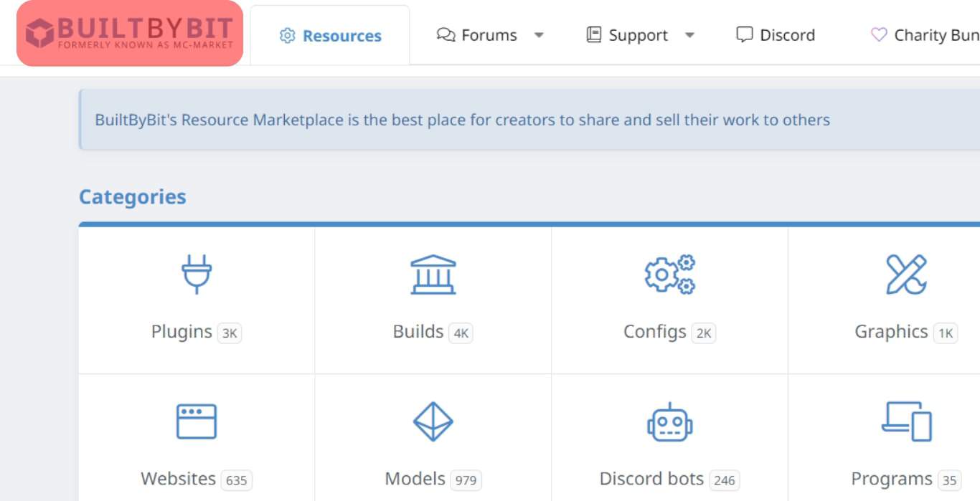Click the Models diamond icon
980x501 pixels.
coord(432,421)
